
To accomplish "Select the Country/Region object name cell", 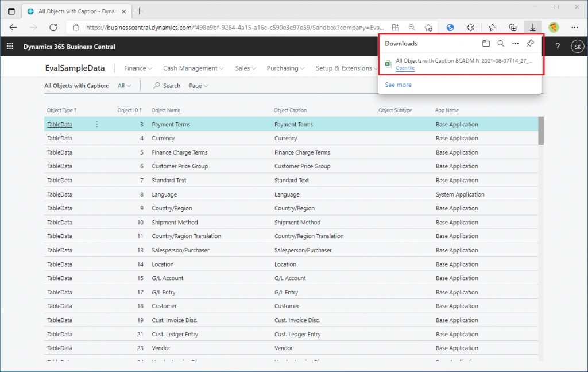I will click(172, 208).
